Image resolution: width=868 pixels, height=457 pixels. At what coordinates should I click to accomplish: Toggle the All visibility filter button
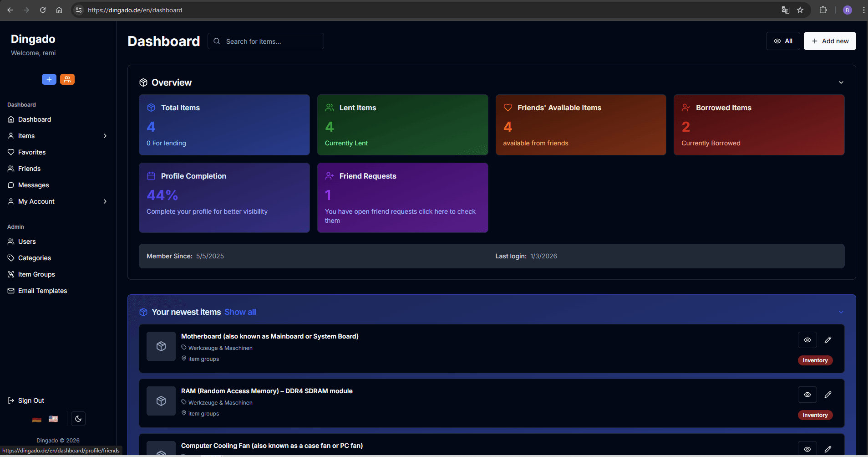click(x=783, y=41)
